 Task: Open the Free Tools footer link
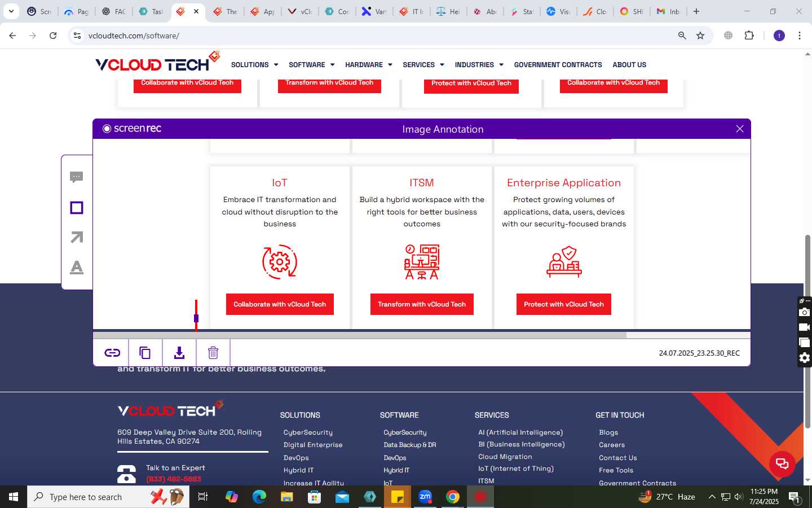coord(616,470)
